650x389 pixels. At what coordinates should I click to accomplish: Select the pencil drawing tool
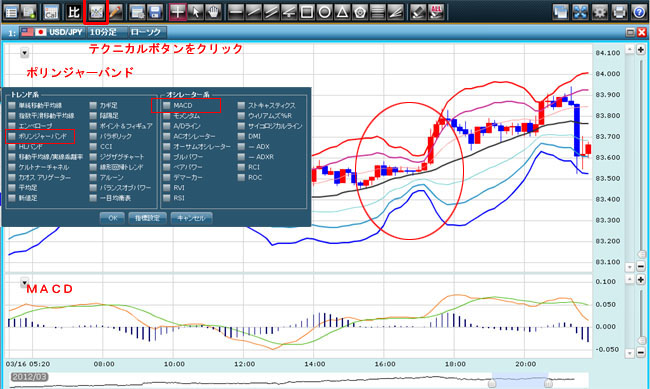pyautogui.click(x=115, y=12)
